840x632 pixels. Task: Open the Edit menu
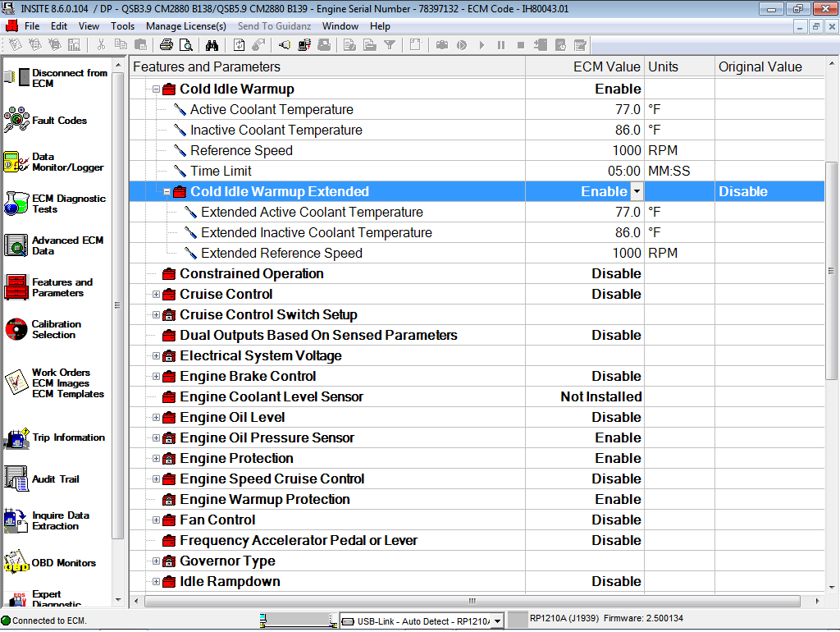pos(59,26)
